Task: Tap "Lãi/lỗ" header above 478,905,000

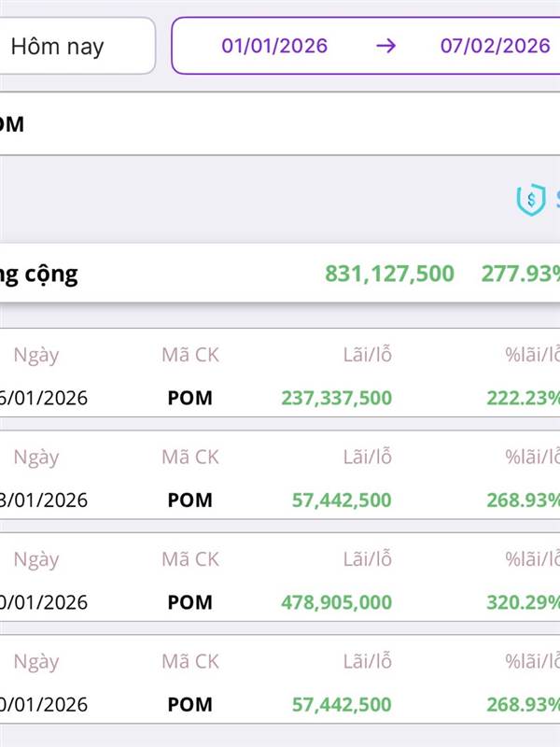Action: click(367, 559)
